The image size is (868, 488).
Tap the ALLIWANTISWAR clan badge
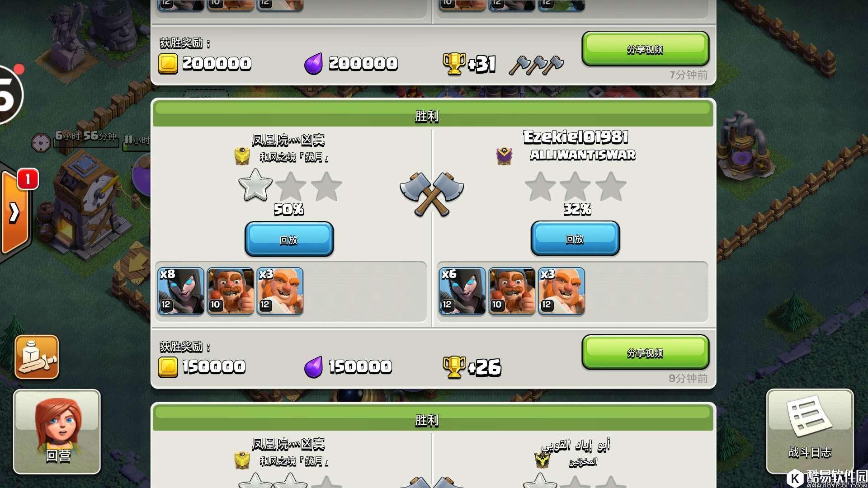click(x=504, y=156)
